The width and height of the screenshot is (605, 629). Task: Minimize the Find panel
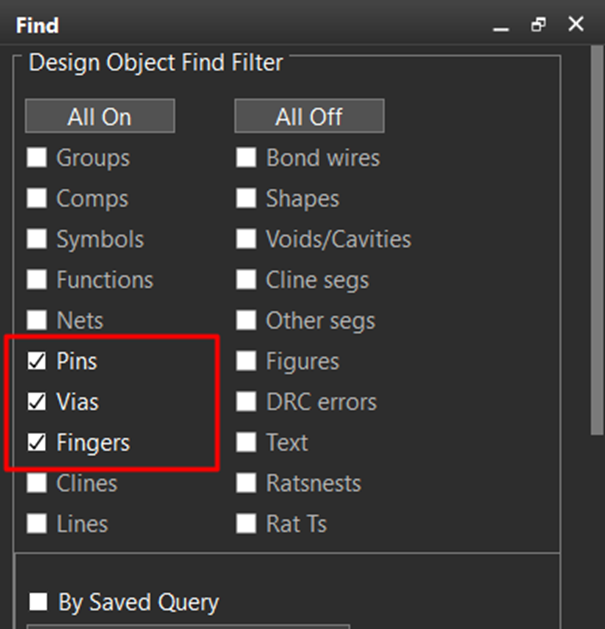(x=502, y=25)
